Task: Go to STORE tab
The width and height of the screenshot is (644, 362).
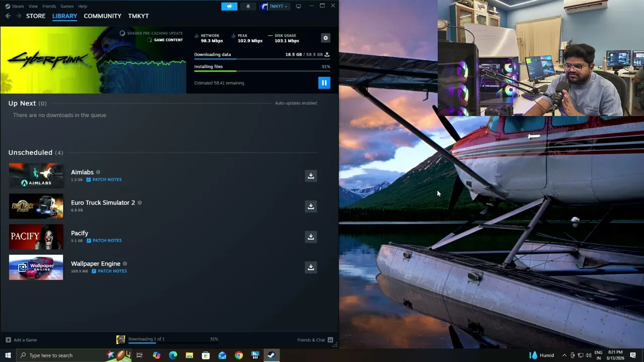Action: [36, 16]
